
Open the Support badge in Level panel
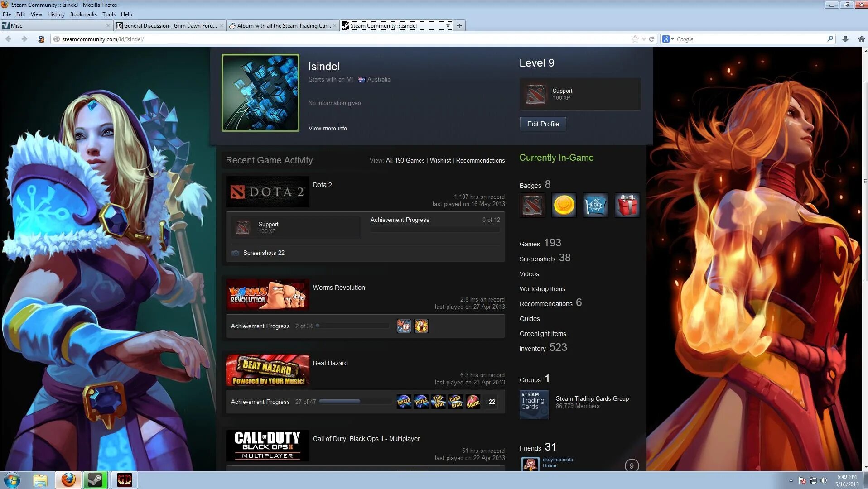[x=580, y=94]
